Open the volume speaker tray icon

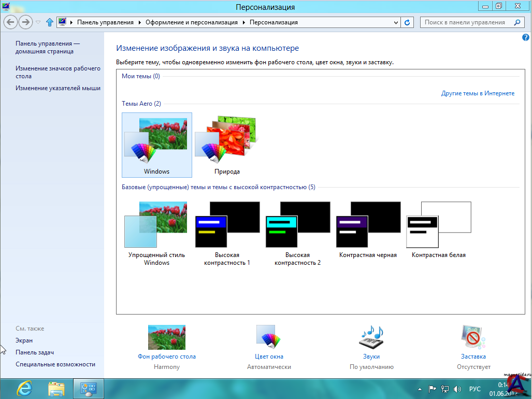[457, 389]
